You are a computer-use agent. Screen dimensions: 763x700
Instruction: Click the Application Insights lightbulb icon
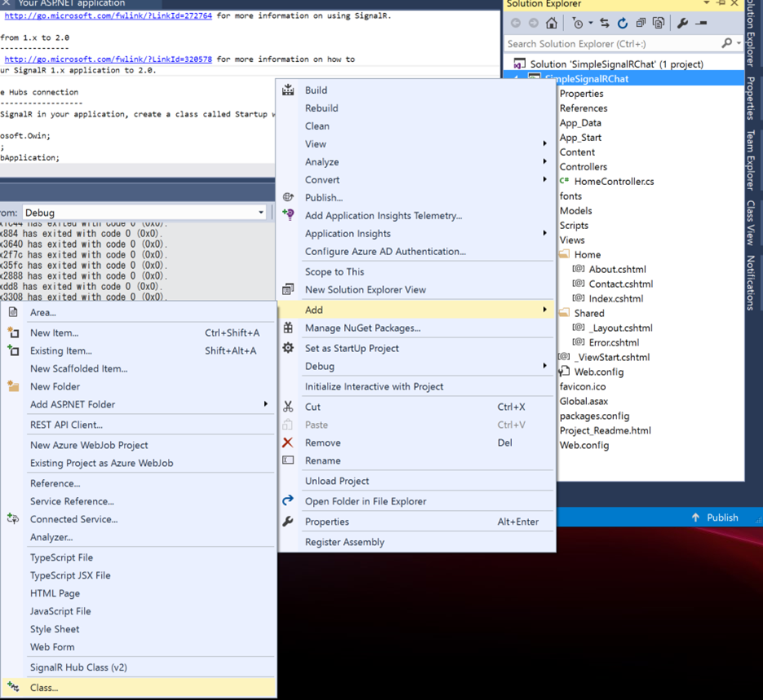click(288, 214)
